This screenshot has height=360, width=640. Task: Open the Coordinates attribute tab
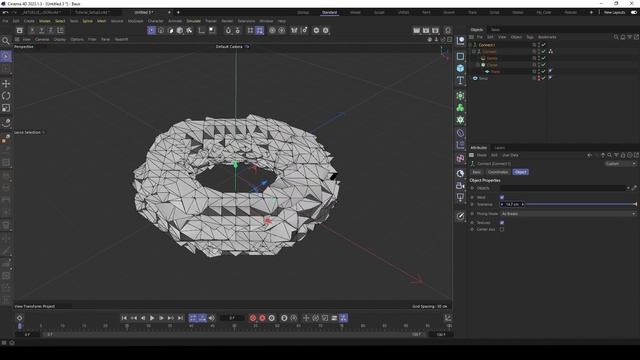498,172
